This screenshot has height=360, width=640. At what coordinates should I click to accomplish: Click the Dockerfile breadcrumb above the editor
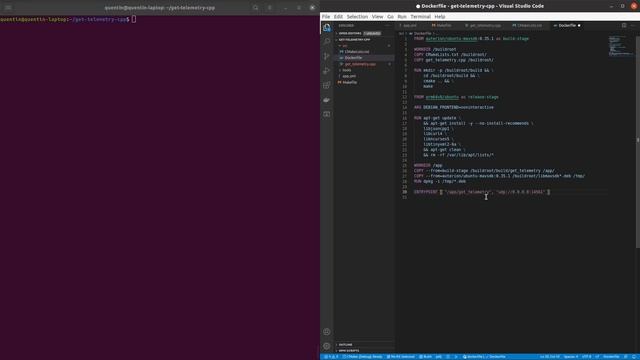click(422, 33)
